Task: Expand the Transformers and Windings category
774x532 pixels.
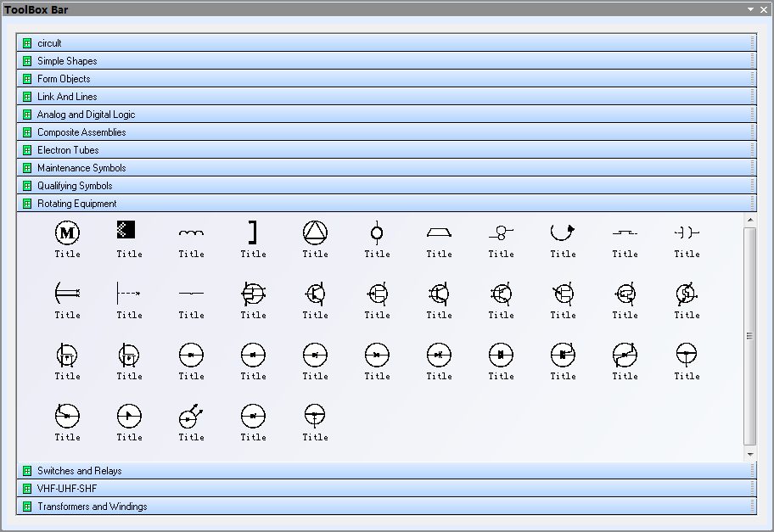Action: [92, 507]
